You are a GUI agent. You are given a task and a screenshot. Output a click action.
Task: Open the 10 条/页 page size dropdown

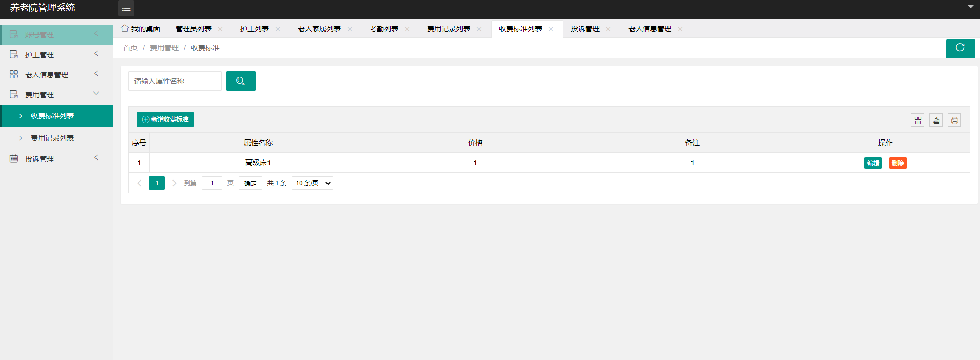point(312,183)
